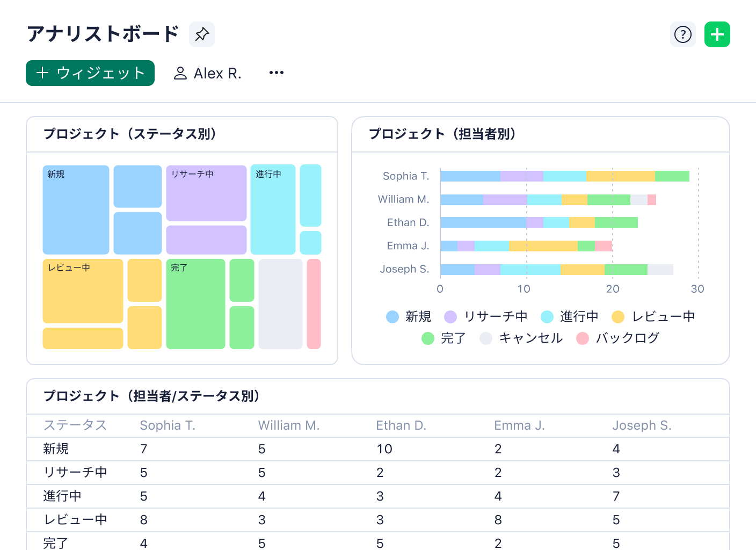The image size is (756, 550).
Task: Click the プロジェクト（担当者/ステータス別） widget title
Action: [x=152, y=396]
